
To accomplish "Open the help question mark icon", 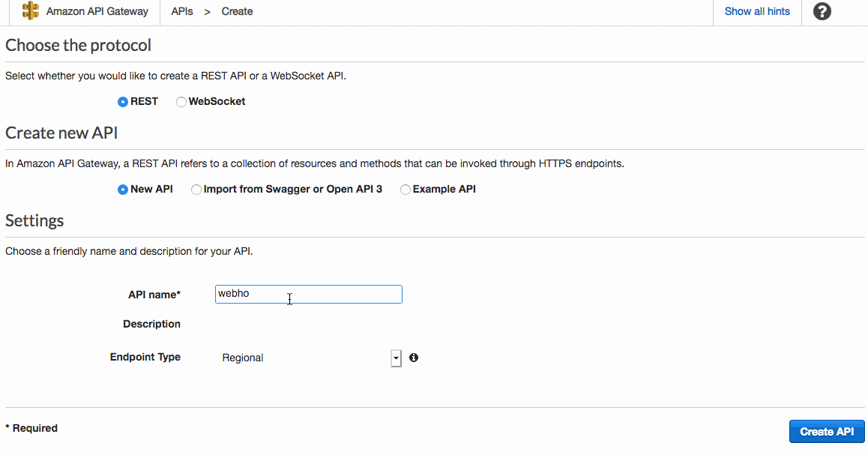I will [x=822, y=11].
